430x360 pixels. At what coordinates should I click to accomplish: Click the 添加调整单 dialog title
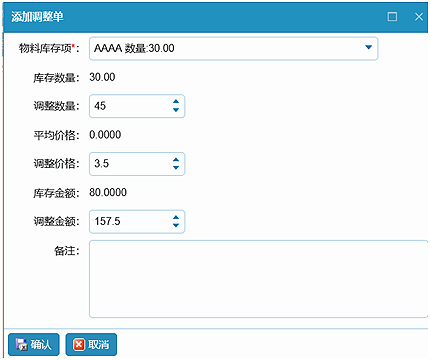pyautogui.click(x=37, y=17)
